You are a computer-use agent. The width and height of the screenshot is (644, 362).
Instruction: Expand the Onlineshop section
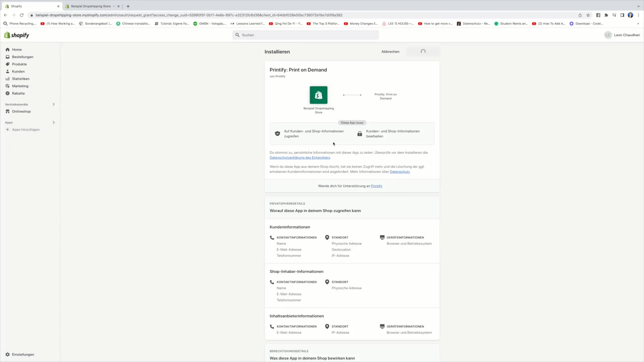pyautogui.click(x=21, y=111)
